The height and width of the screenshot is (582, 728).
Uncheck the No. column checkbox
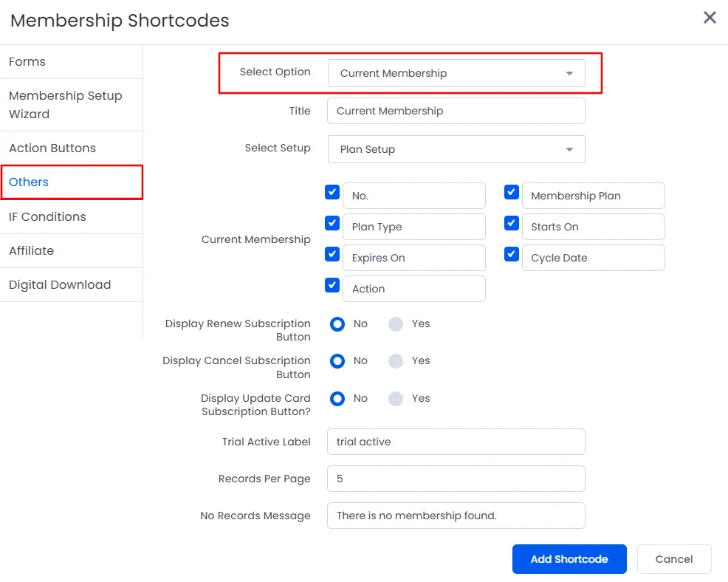(x=332, y=192)
